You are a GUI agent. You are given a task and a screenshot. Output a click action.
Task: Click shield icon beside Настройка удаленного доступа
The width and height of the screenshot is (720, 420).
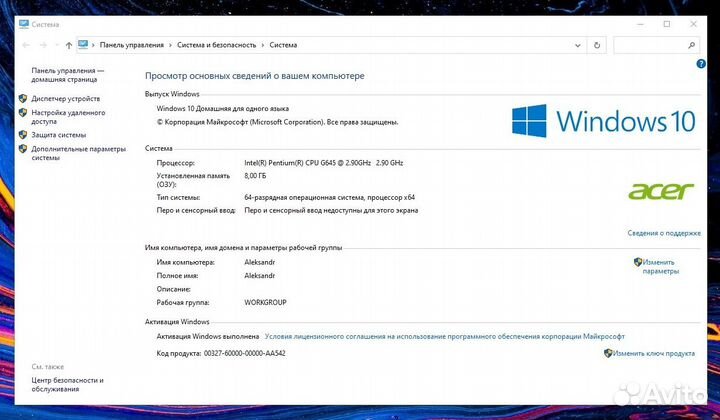click(23, 112)
